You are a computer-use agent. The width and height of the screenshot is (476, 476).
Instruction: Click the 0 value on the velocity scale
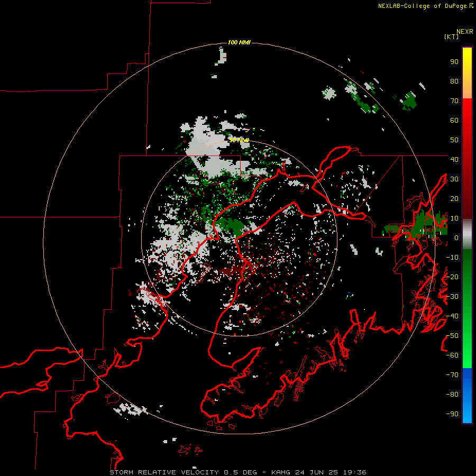click(456, 237)
